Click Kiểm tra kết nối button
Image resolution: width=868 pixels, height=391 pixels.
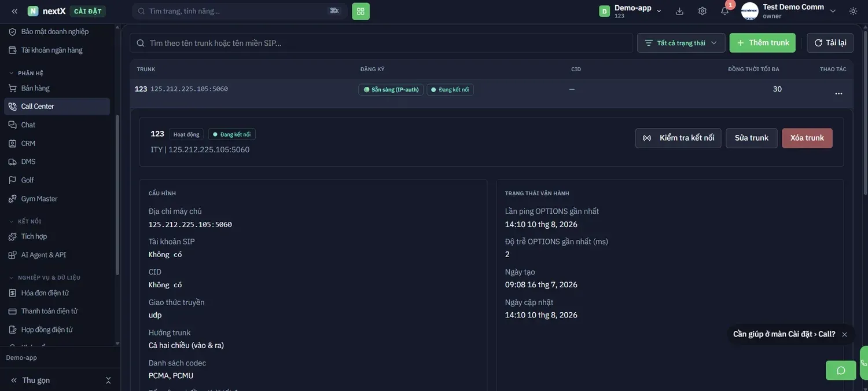[678, 138]
